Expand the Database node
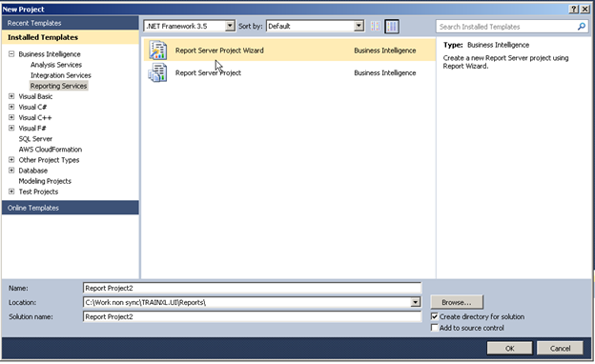This screenshot has width=595, height=364. point(11,171)
